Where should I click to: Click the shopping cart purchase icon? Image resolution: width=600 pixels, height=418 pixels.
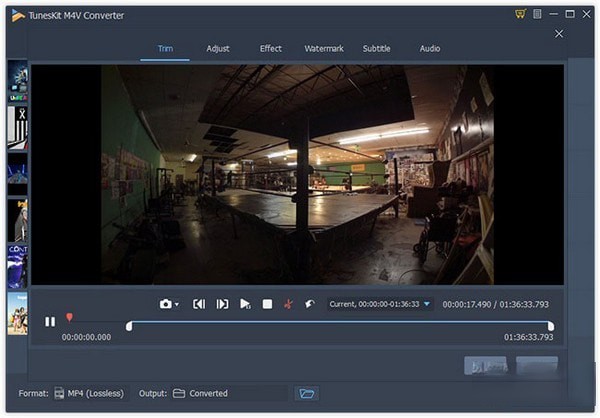pos(520,14)
